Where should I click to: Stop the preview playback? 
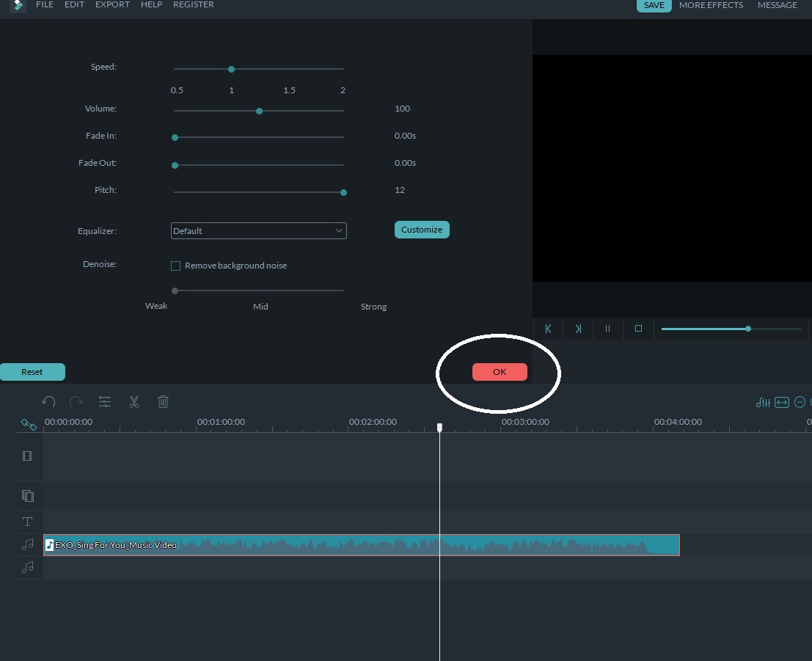[638, 329]
